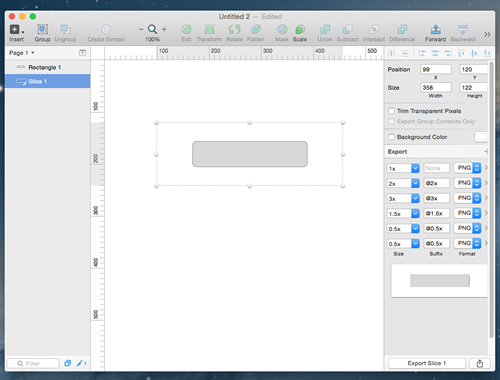Image resolution: width=500 pixels, height=380 pixels.
Task: Click the export preview thumbnail
Action: [439, 281]
